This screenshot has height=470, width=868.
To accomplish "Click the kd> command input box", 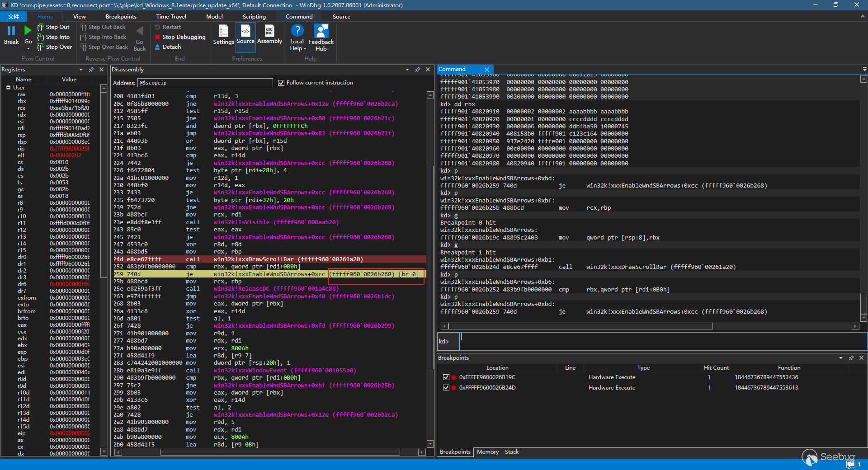I will click(663, 341).
